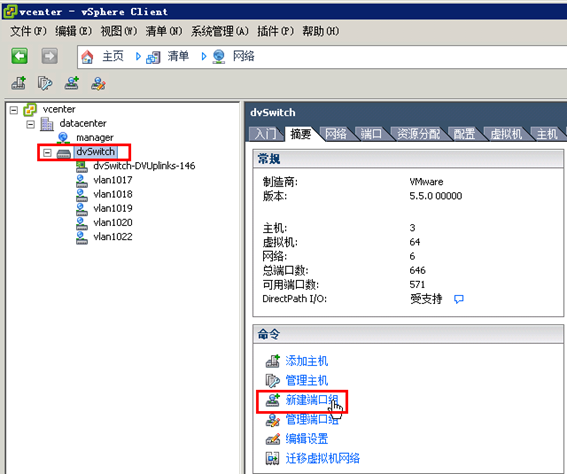
Task: Click the 编辑设置 link
Action: coord(307,439)
